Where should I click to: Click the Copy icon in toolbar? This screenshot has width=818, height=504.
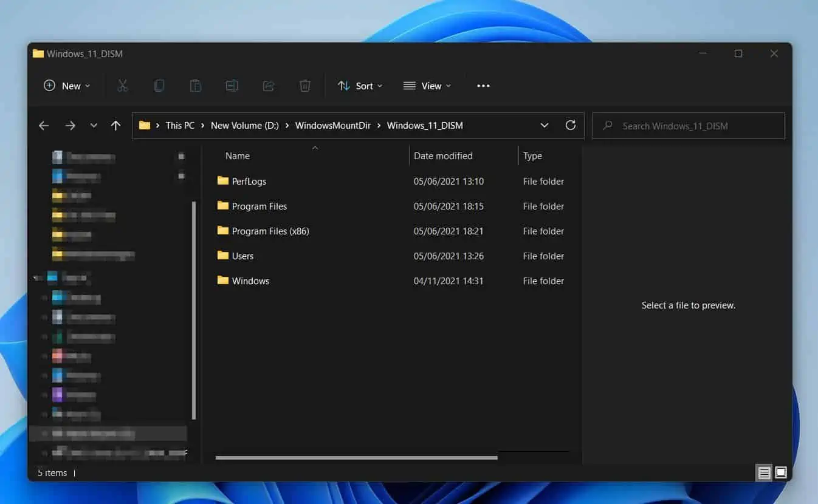click(159, 86)
